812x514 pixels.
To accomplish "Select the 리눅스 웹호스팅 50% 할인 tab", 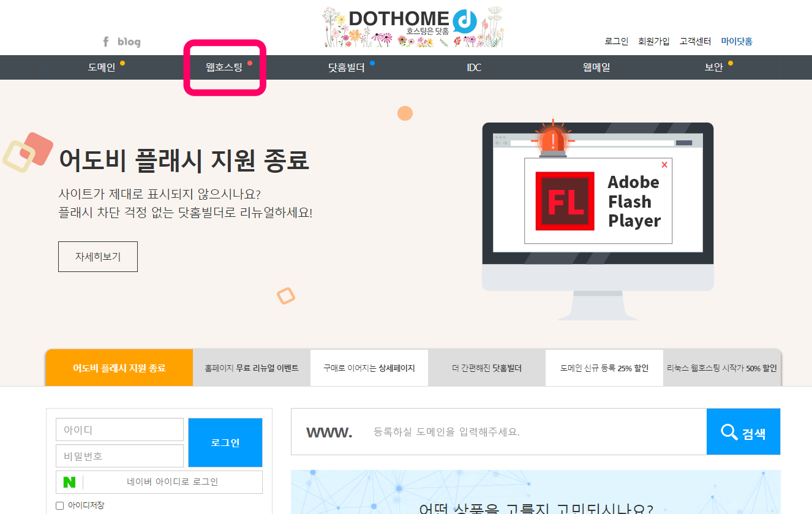I will [x=722, y=368].
